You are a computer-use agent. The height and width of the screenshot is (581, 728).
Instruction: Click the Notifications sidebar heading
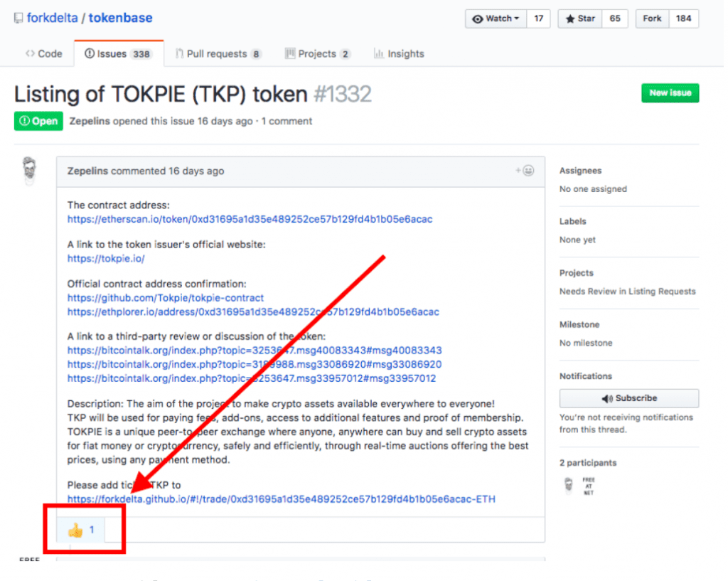(586, 376)
